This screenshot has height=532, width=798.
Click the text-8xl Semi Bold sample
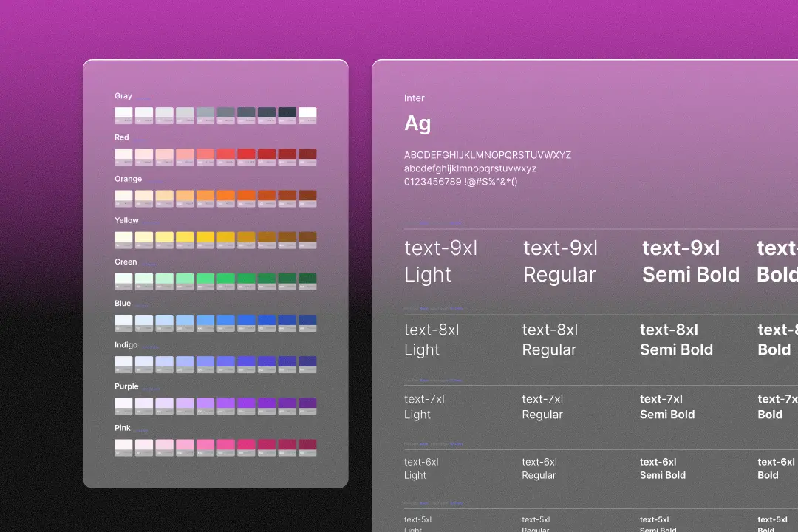point(676,340)
